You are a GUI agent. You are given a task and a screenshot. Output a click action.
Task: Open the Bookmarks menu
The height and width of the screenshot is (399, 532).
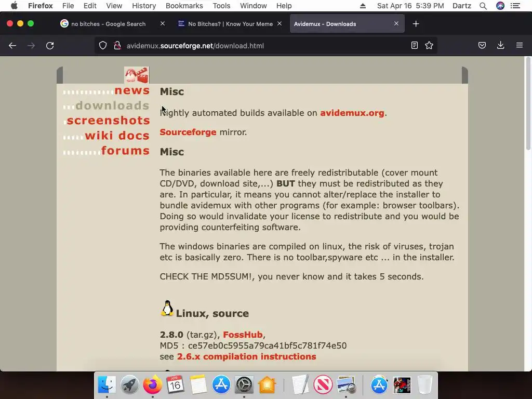(184, 6)
